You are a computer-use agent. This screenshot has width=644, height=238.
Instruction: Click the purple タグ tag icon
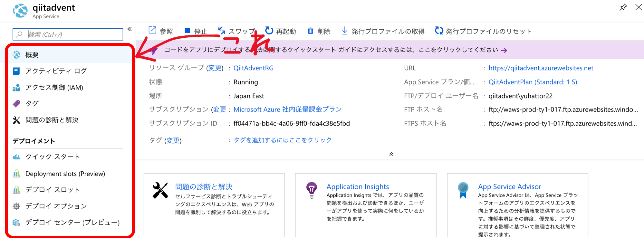(16, 104)
